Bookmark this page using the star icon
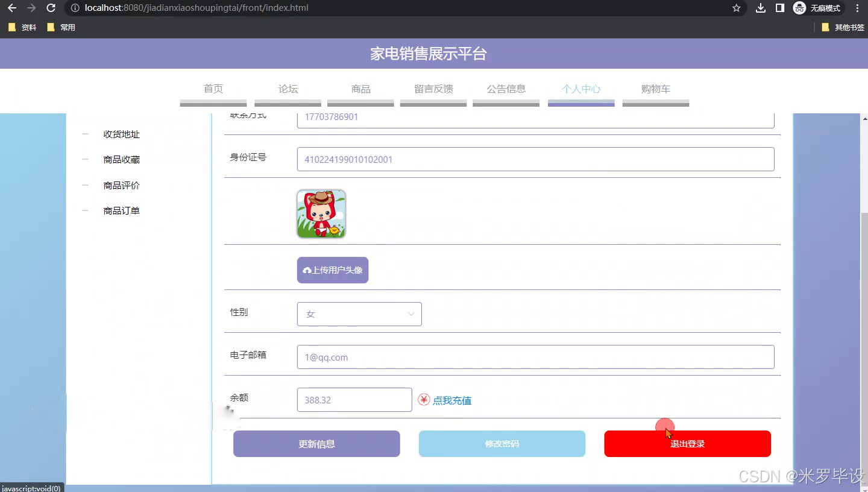Viewport: 868px width, 492px height. click(x=735, y=8)
